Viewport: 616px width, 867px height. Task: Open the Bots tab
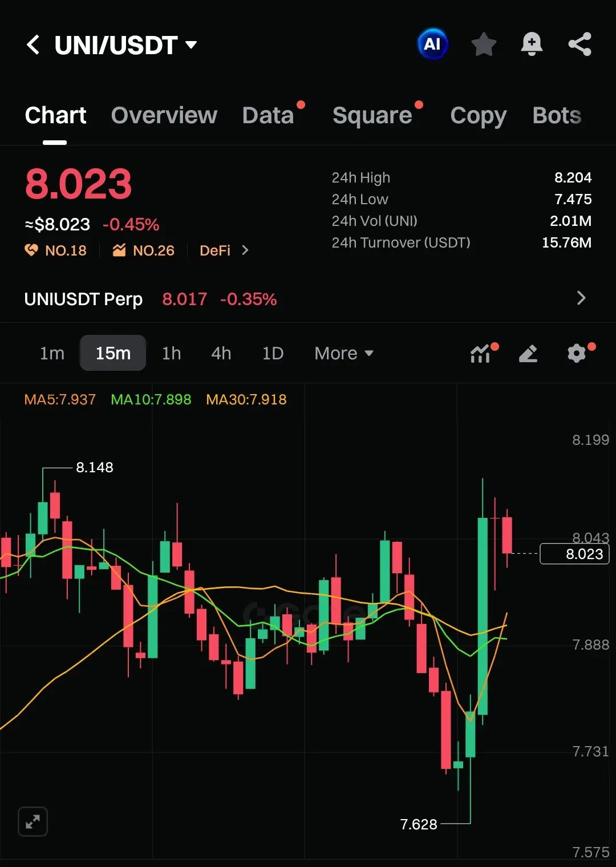click(557, 115)
